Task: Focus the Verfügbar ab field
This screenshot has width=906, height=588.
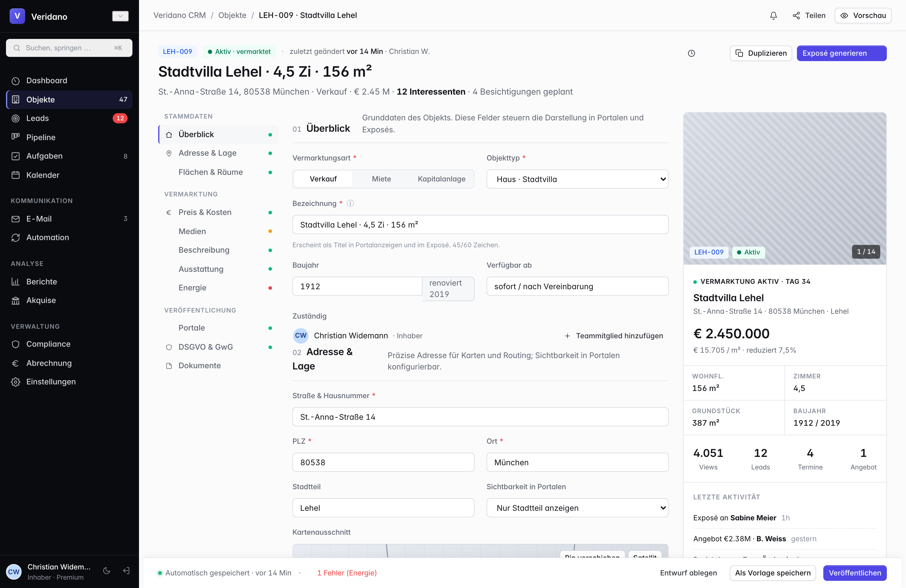Action: (x=577, y=287)
